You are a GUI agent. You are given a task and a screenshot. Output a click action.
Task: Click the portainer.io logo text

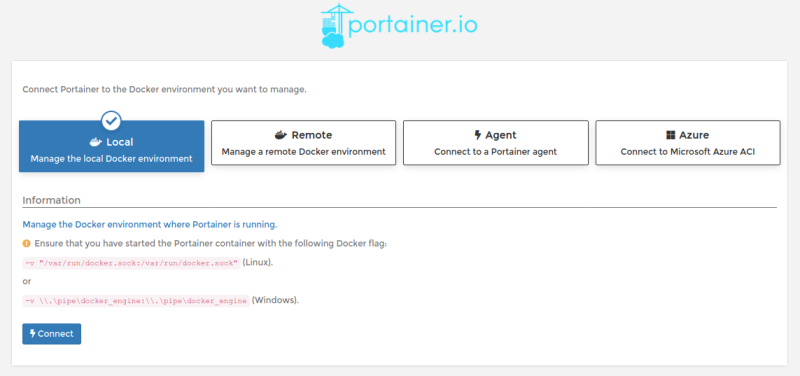(x=412, y=26)
